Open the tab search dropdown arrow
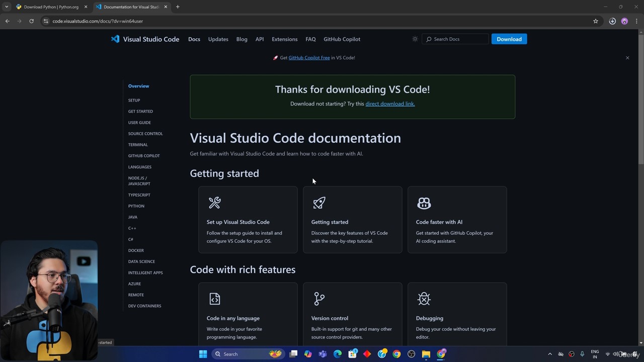The width and height of the screenshot is (644, 362). pos(7,7)
